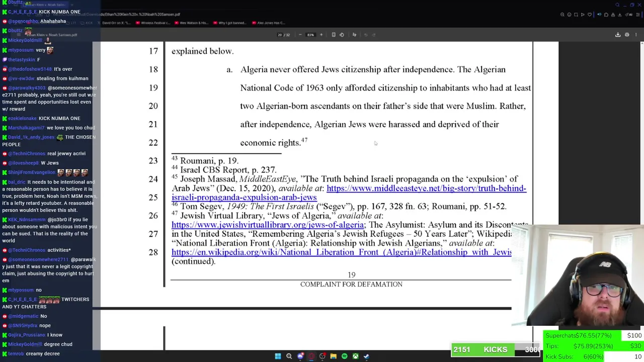Open the AI assistant button
Viewport: 644px width, 362px height.
[629, 15]
